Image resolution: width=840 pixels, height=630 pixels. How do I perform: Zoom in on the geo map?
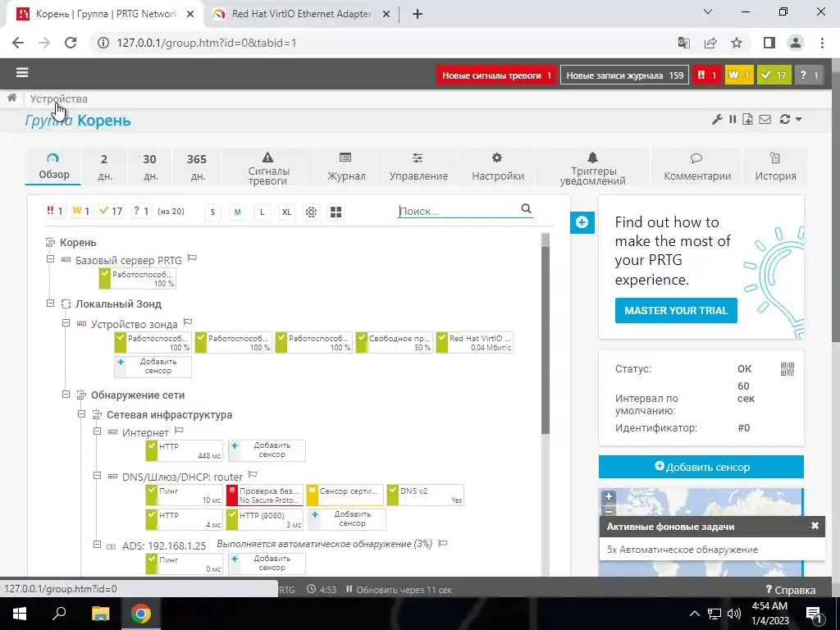click(609, 496)
